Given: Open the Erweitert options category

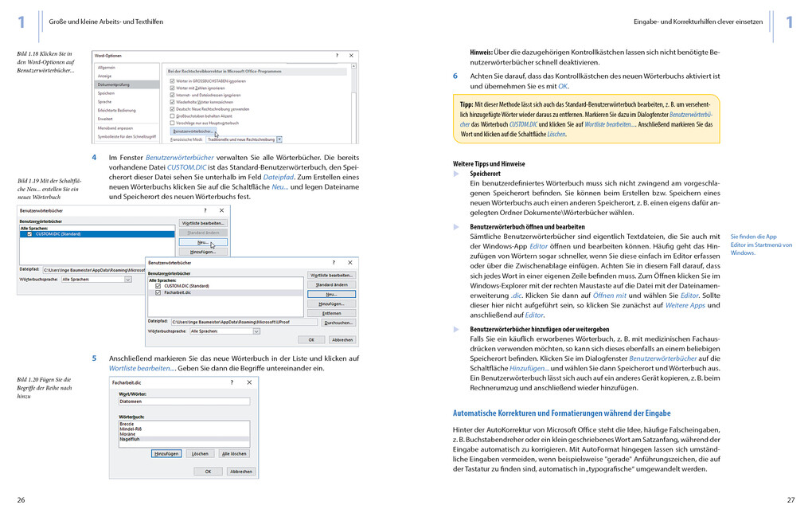Looking at the screenshot, I should click(105, 119).
